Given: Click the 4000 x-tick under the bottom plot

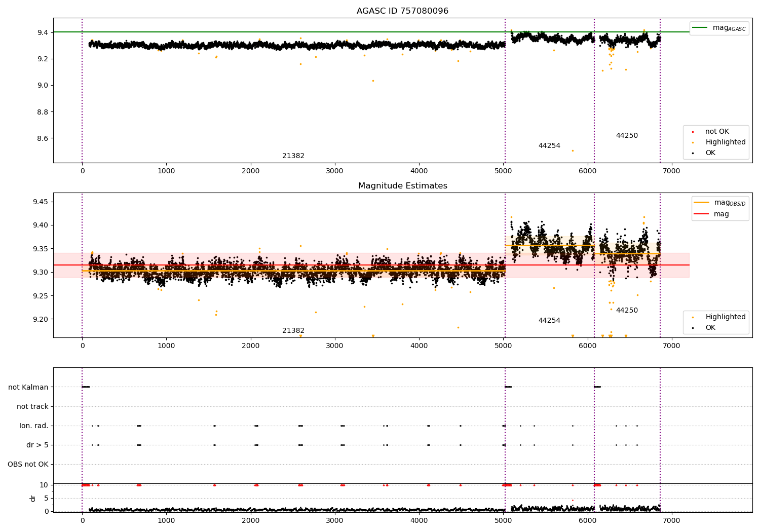Looking at the screenshot, I should (419, 521).
